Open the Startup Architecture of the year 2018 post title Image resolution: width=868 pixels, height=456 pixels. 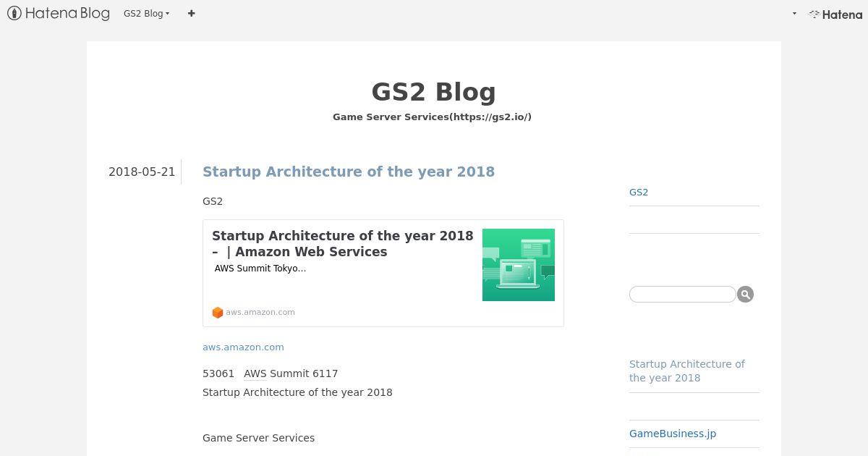point(349,172)
